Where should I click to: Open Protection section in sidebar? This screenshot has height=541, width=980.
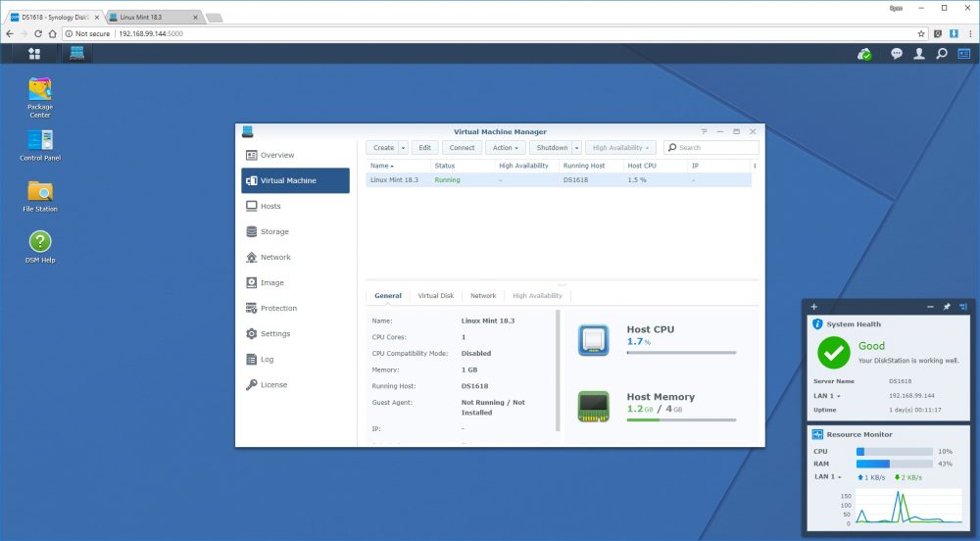click(x=295, y=309)
